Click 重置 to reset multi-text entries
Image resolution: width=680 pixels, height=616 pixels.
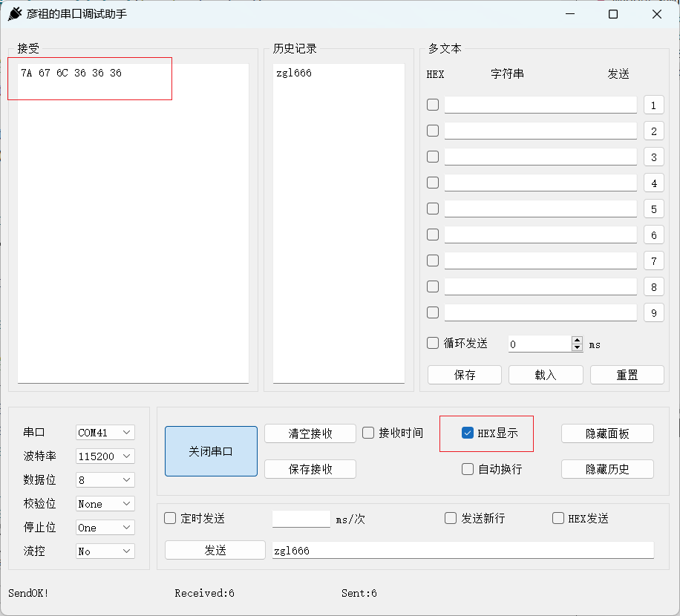627,375
